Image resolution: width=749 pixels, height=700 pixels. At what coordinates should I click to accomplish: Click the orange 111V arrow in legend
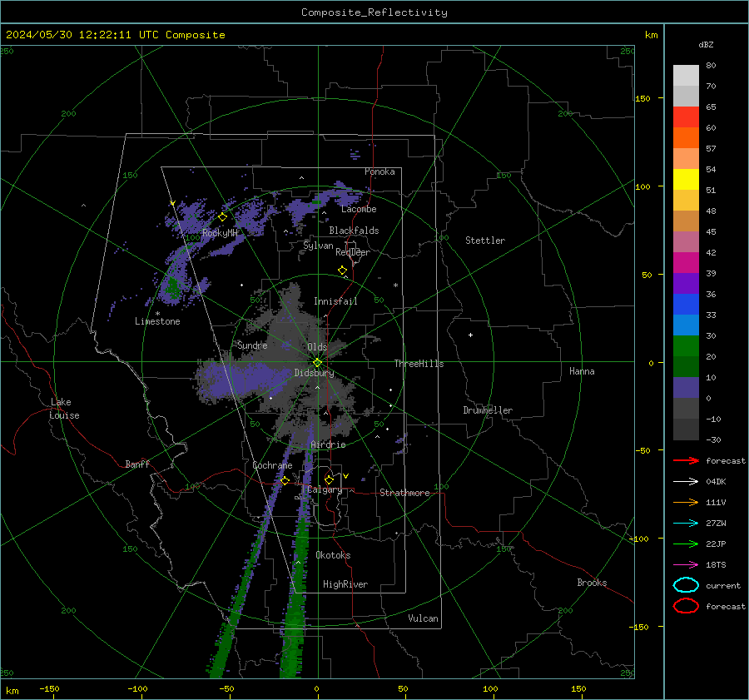[x=686, y=502]
